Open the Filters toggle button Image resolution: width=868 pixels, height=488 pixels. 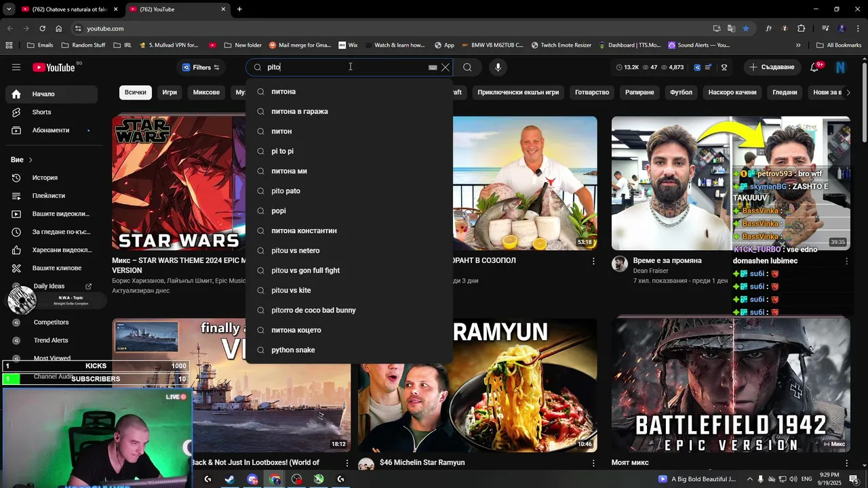click(201, 67)
